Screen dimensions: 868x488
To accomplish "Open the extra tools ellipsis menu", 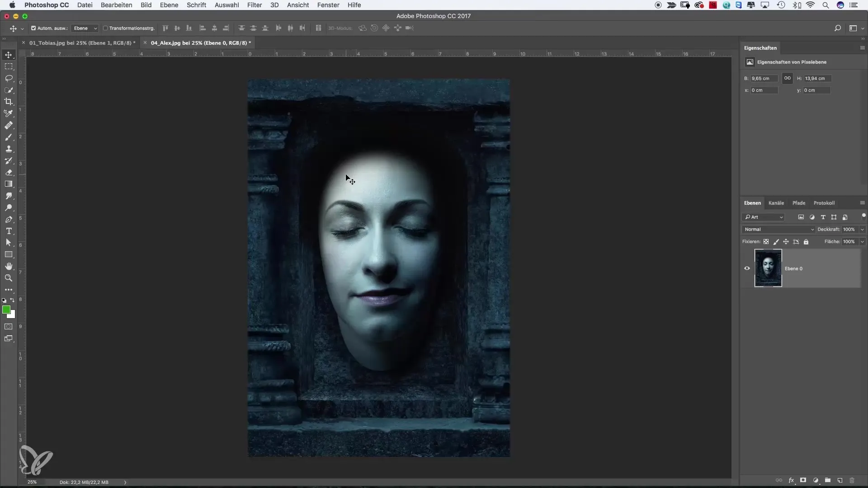I will pyautogui.click(x=9, y=290).
